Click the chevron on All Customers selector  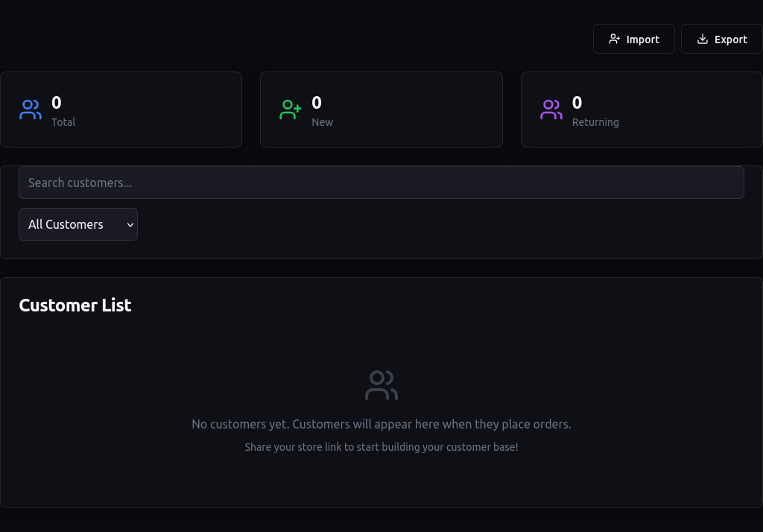pyautogui.click(x=130, y=224)
